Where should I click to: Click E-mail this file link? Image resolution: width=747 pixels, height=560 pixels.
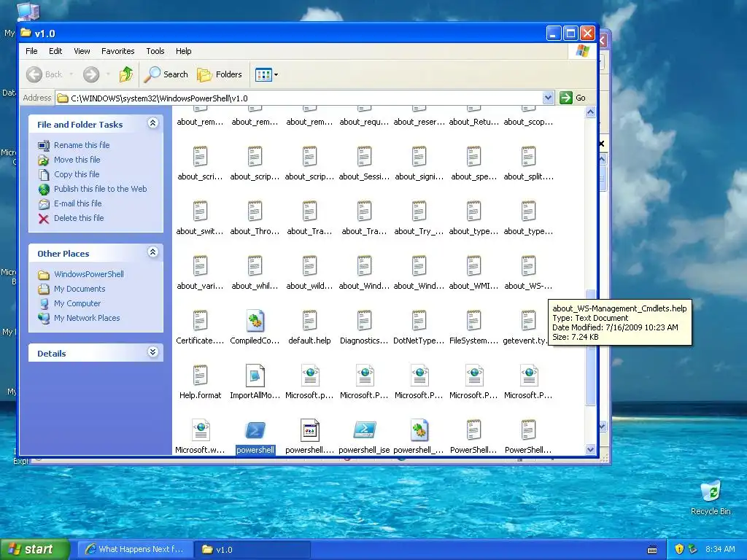(77, 203)
